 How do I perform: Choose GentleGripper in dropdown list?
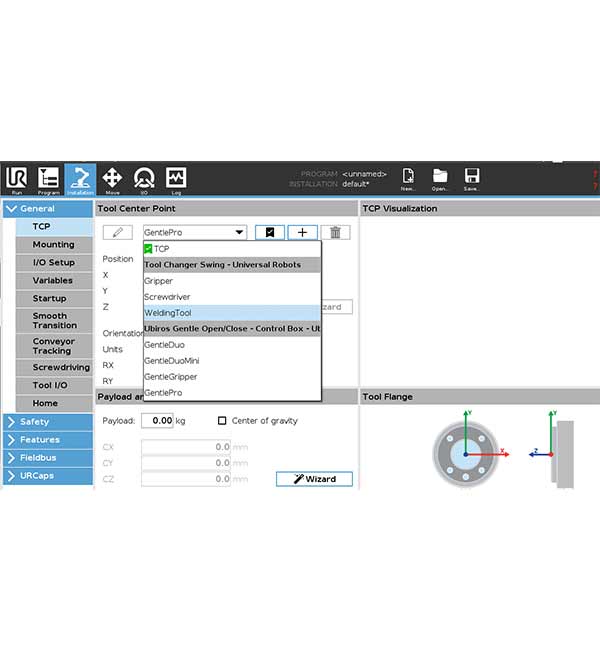232,377
